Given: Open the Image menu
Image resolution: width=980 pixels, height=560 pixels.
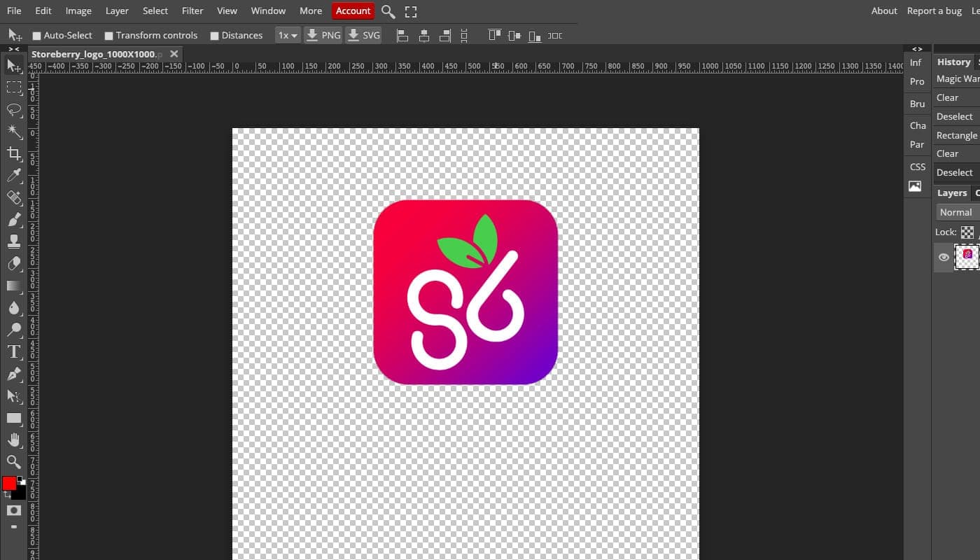Looking at the screenshot, I should [x=78, y=10].
